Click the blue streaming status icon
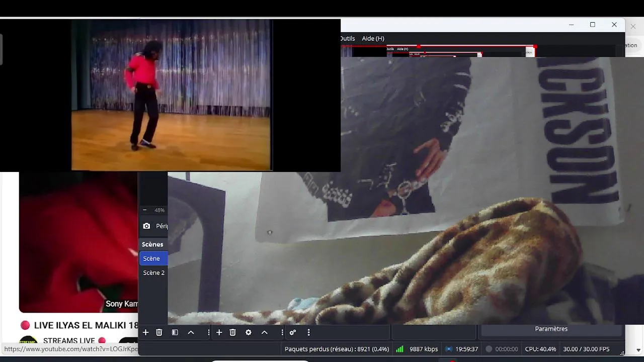 pos(449,349)
